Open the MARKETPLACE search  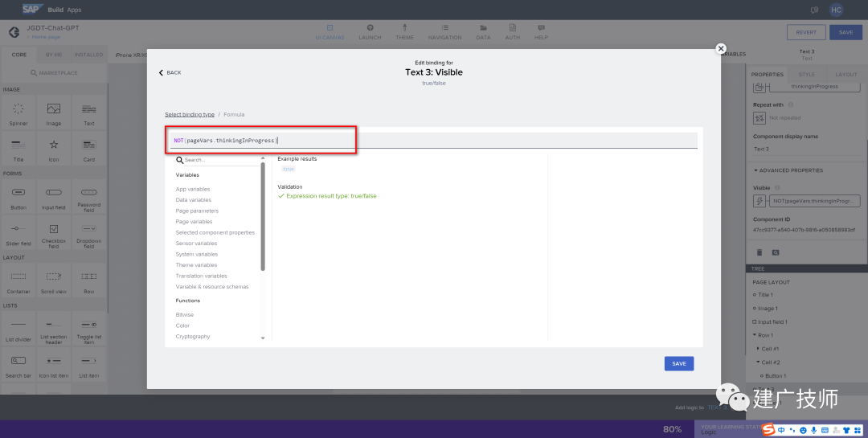pos(54,73)
